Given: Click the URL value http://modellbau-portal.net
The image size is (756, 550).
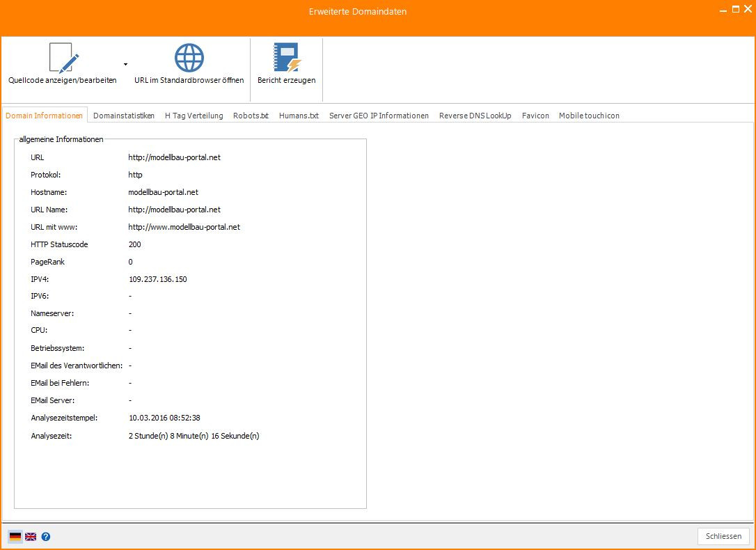Looking at the screenshot, I should (175, 157).
